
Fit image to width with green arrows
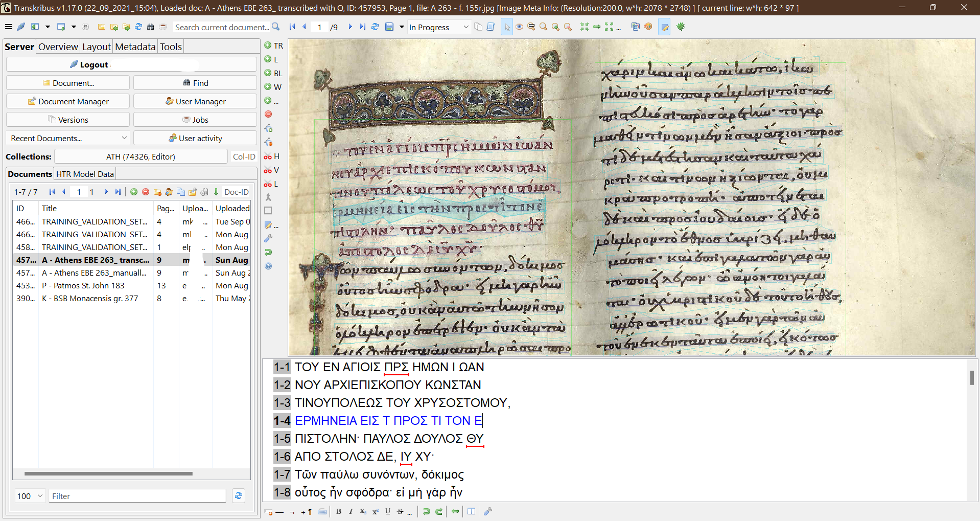point(597,27)
